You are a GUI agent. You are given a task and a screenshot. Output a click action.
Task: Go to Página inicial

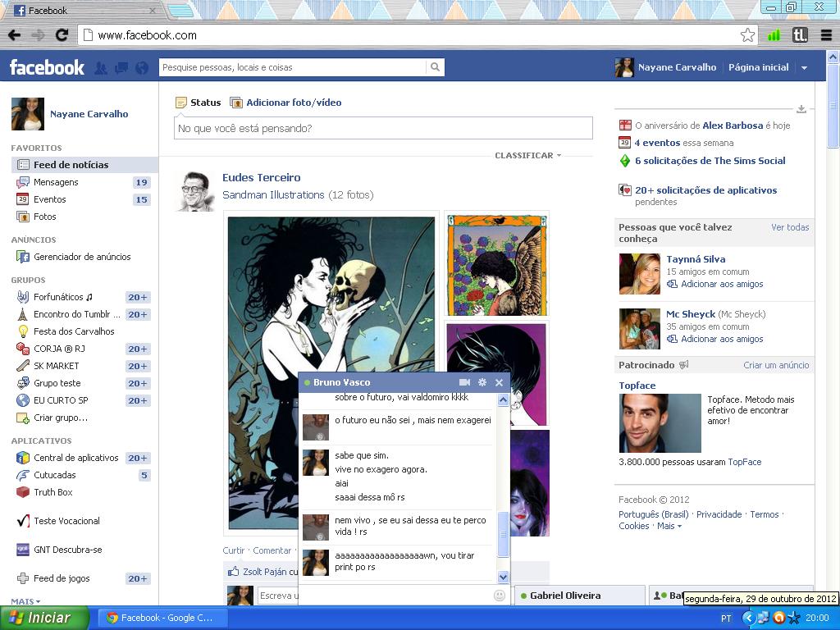click(758, 67)
